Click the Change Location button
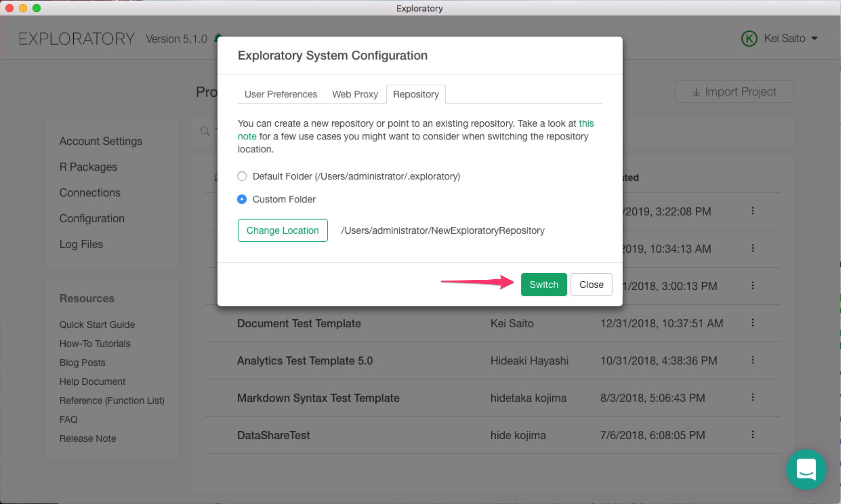The image size is (841, 504). pos(283,230)
